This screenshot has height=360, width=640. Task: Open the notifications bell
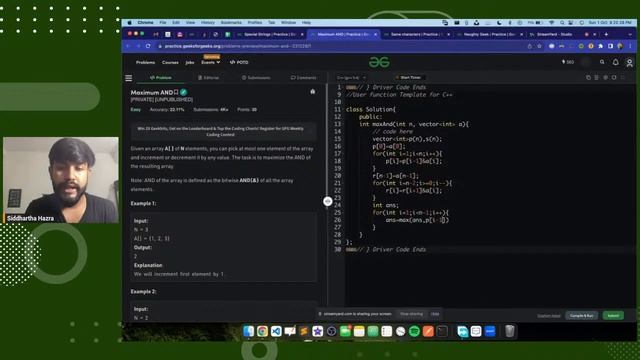[x=616, y=62]
